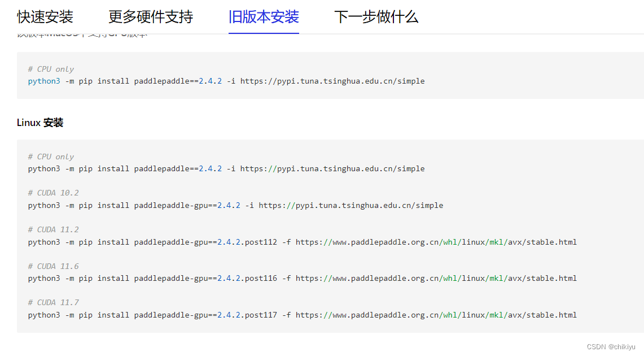Select the 旧版本安装 tab
The width and height of the screenshot is (644, 356).
(x=263, y=17)
